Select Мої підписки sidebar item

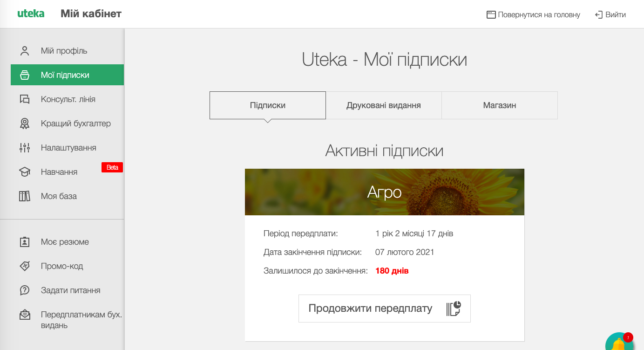(67, 75)
